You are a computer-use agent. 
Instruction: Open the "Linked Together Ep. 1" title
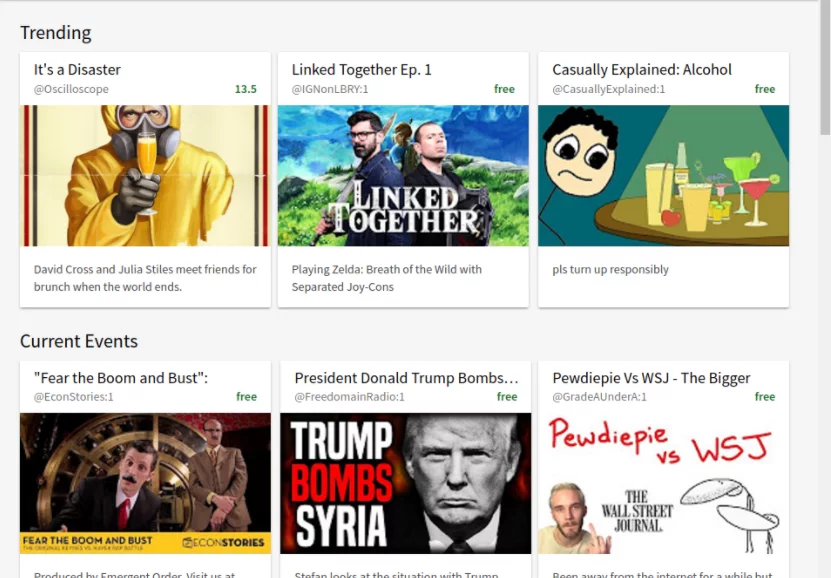(x=361, y=70)
